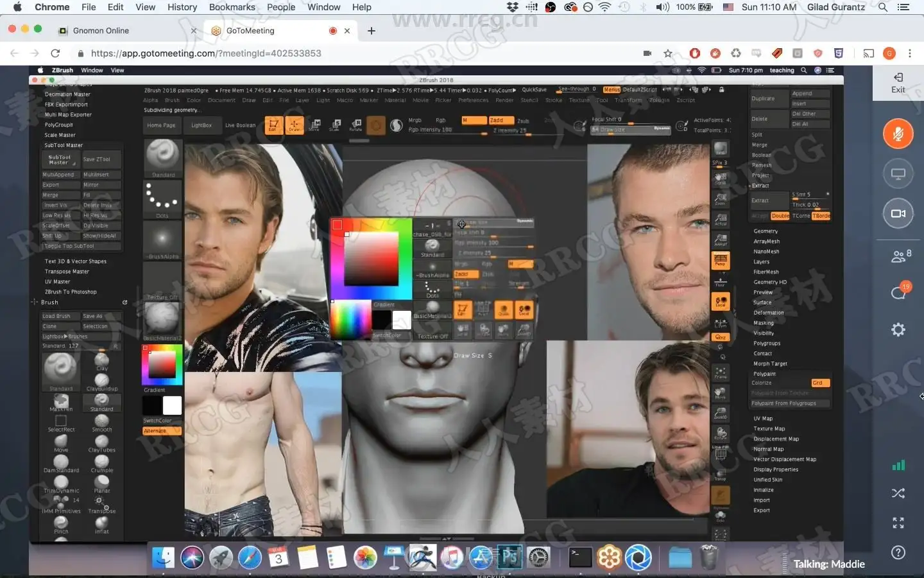
Task: Open the Bookmarks menu in menu bar
Action: coord(232,7)
